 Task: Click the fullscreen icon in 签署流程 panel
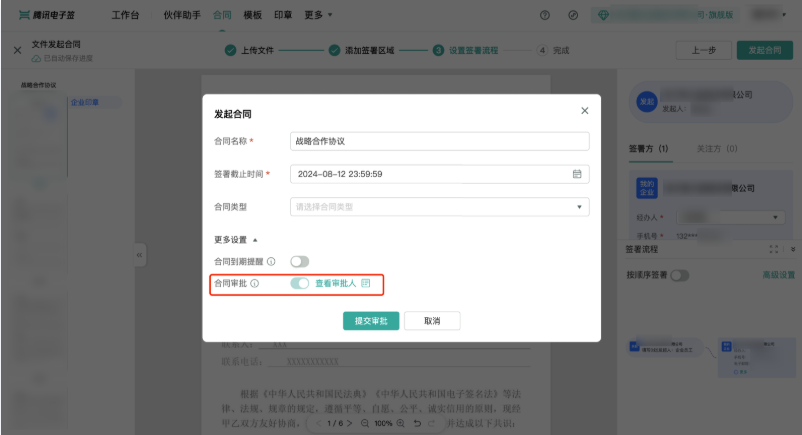773,249
